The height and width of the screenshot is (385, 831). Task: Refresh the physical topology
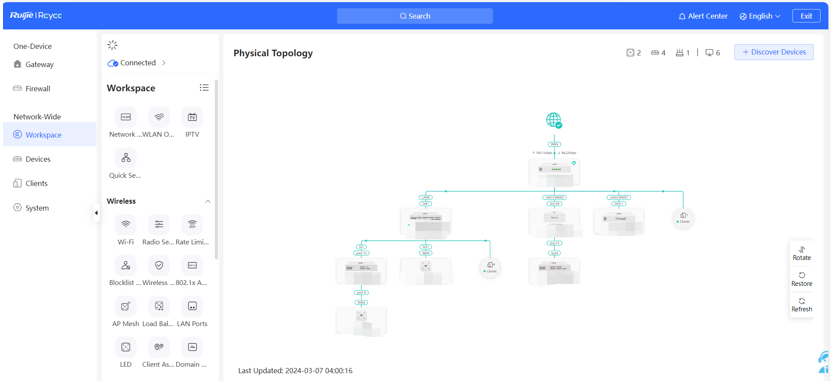[x=802, y=304]
